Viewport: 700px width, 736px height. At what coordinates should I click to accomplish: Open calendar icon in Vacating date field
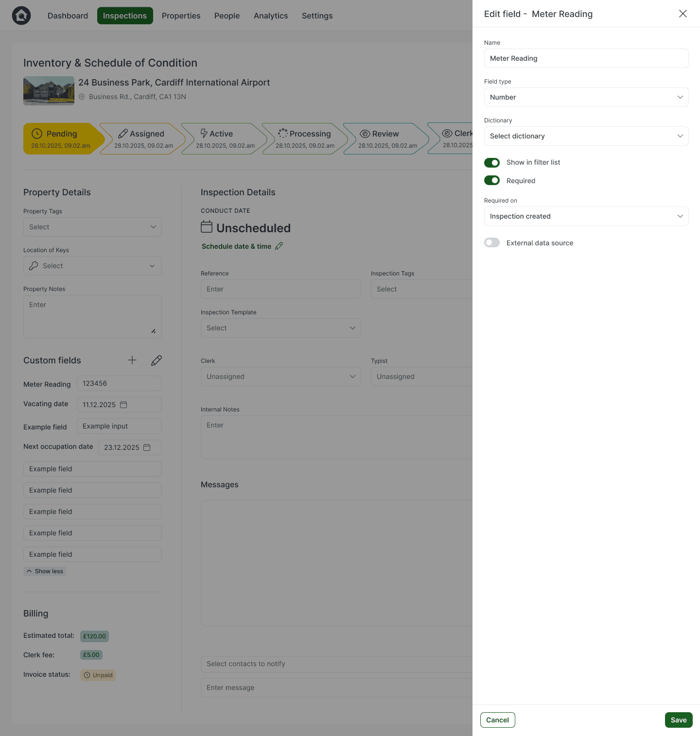(123, 405)
